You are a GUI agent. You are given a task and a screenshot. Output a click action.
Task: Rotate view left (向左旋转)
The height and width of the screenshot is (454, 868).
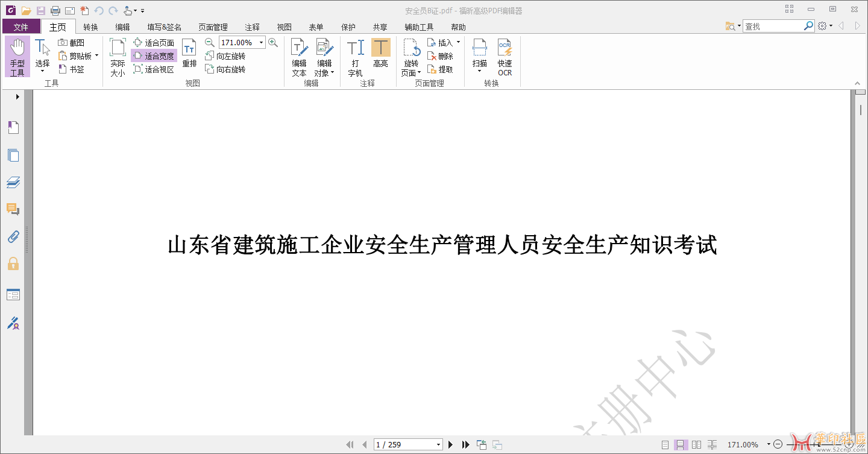pyautogui.click(x=225, y=56)
